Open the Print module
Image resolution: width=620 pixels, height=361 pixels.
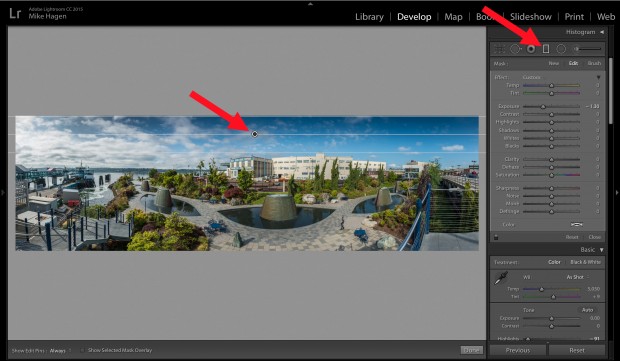[574, 17]
